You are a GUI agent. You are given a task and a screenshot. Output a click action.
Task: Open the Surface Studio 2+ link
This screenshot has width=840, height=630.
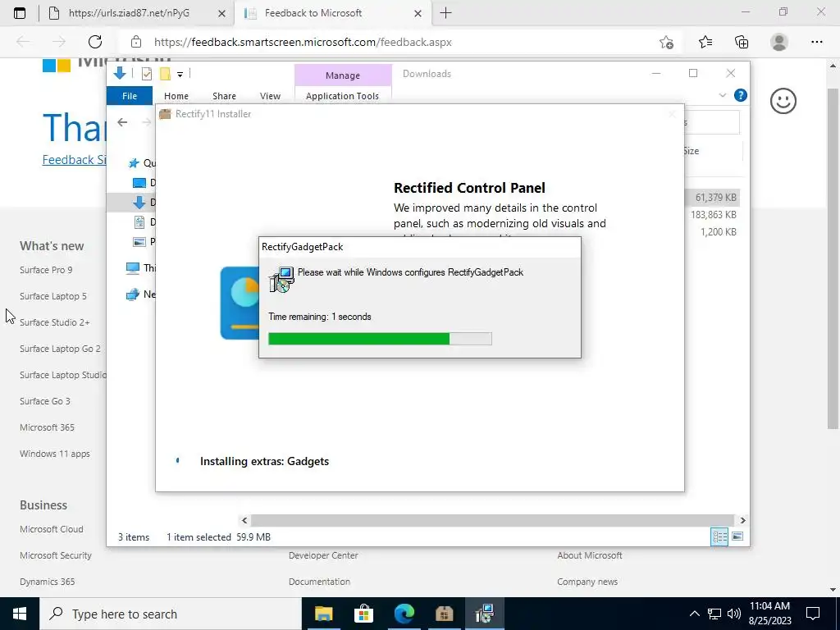(x=55, y=322)
